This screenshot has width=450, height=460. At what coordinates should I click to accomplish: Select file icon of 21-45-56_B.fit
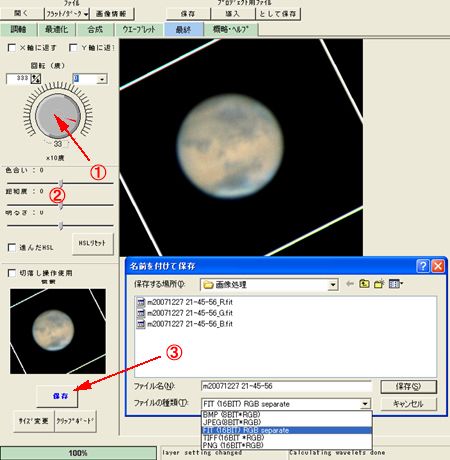coord(141,324)
